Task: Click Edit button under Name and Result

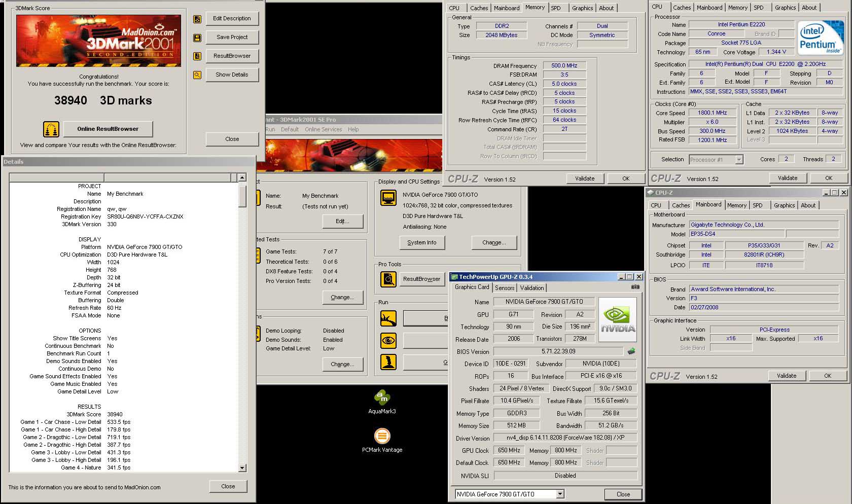Action: pyautogui.click(x=343, y=222)
